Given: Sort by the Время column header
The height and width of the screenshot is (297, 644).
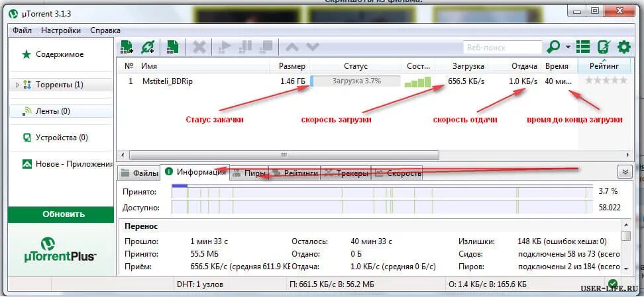Looking at the screenshot, I should [x=559, y=66].
